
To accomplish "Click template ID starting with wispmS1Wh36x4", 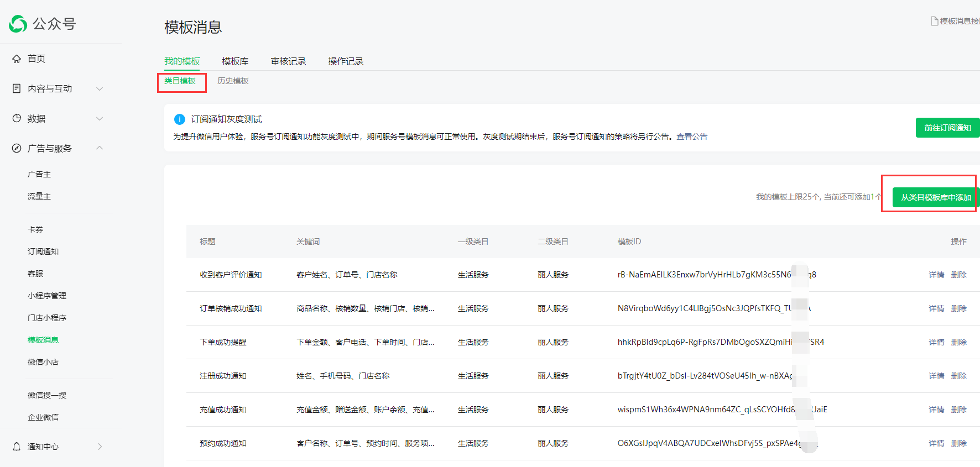I will [722, 410].
